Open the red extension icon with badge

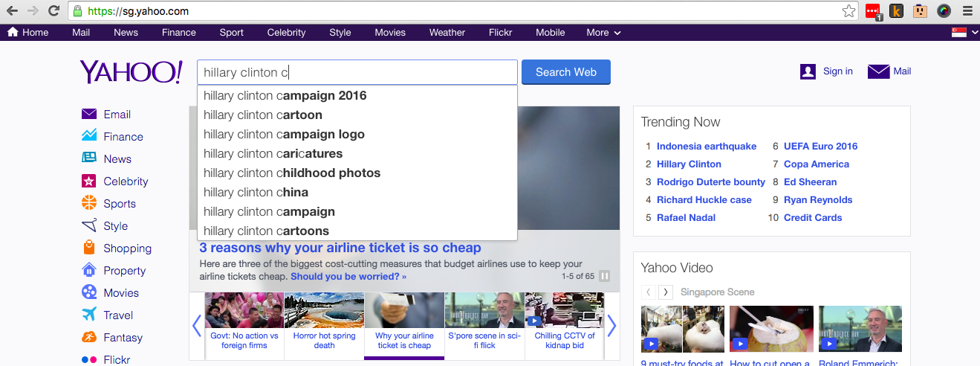(874, 12)
